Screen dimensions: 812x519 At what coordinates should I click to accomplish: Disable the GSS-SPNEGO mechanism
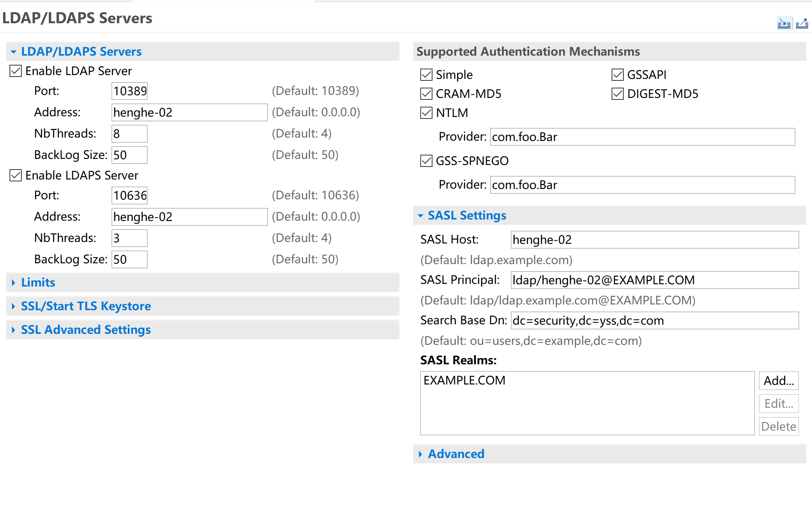click(426, 161)
